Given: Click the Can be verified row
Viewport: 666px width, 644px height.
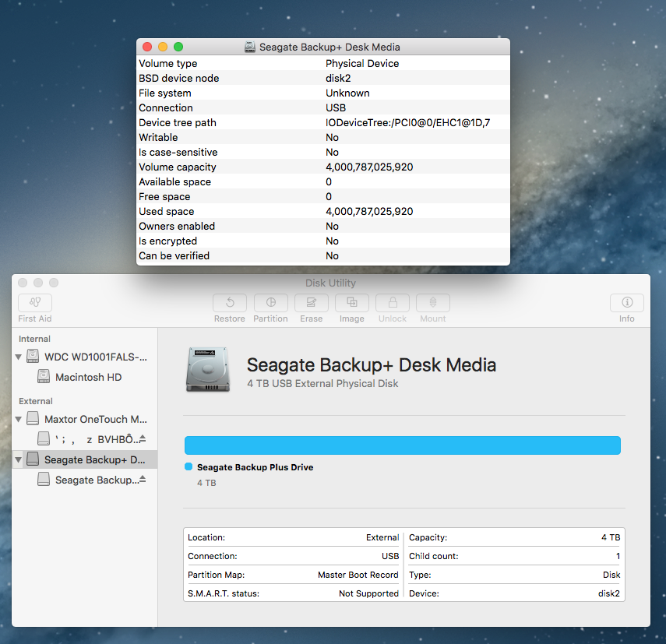Looking at the screenshot, I should [323, 256].
